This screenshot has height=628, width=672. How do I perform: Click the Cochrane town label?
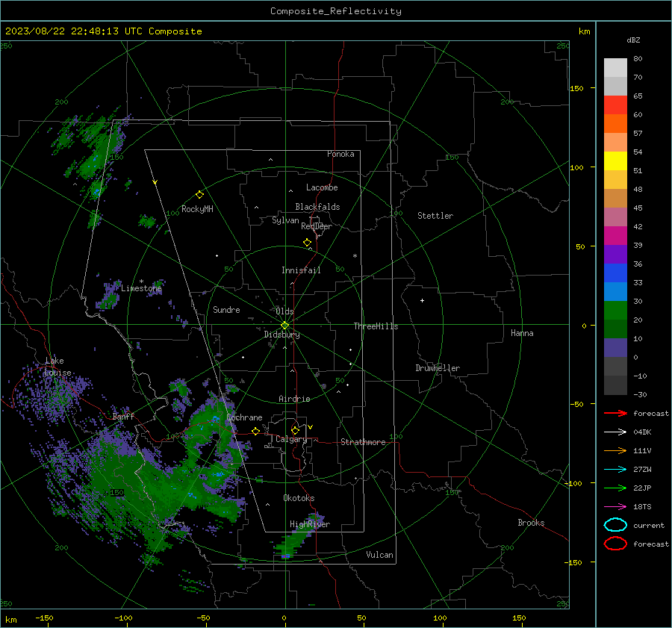pyautogui.click(x=244, y=417)
